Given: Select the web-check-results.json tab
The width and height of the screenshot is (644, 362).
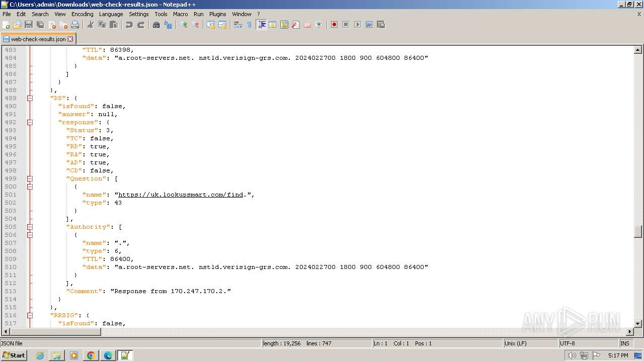Looking at the screenshot, I should tap(38, 39).
